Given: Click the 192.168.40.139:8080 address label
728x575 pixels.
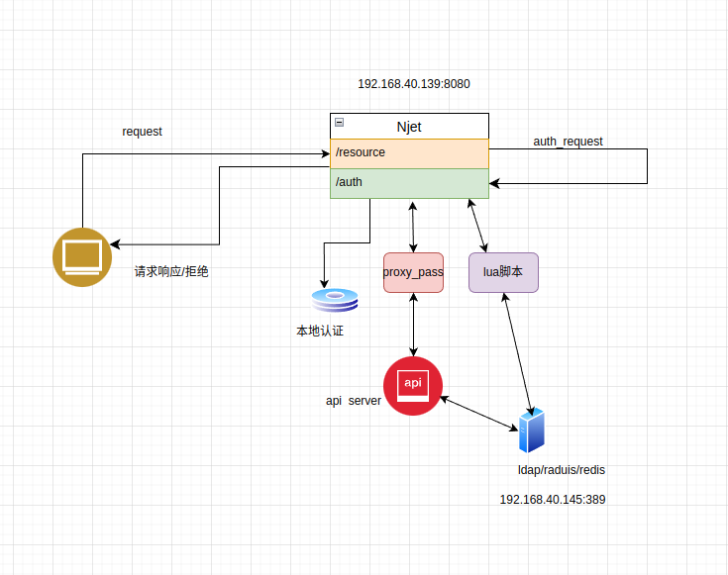Looking at the screenshot, I should point(414,84).
